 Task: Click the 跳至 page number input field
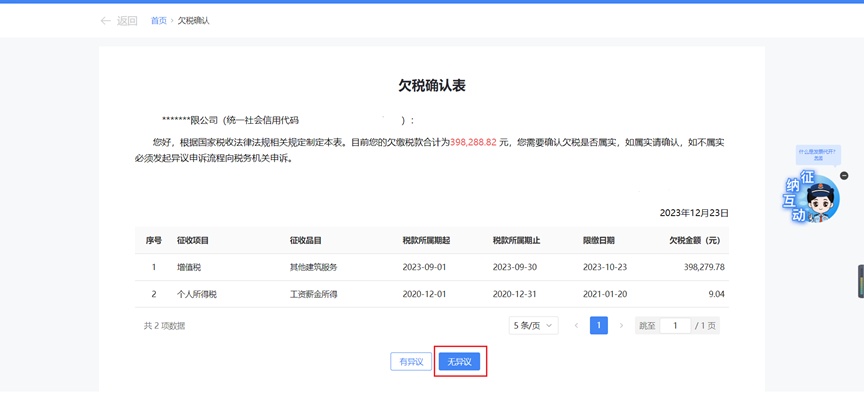(675, 325)
